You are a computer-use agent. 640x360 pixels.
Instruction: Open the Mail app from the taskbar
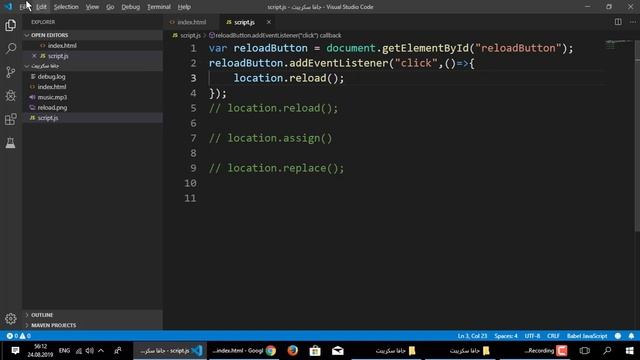click(x=338, y=351)
